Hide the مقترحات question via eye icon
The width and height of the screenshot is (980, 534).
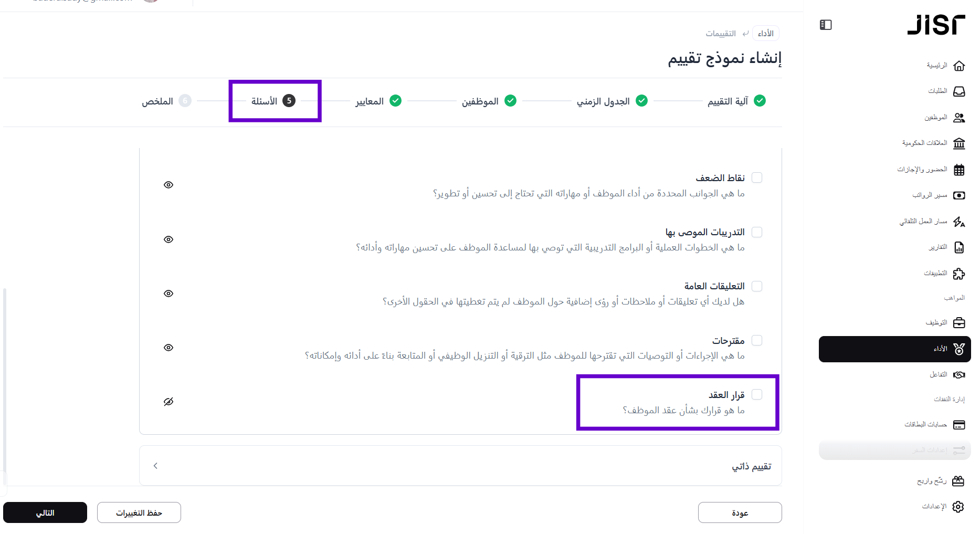click(168, 348)
